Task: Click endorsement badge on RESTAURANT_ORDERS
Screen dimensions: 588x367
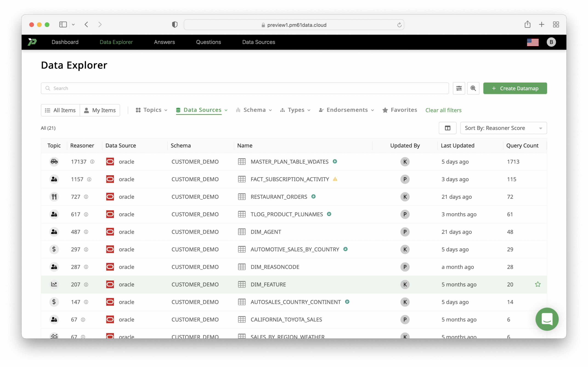Action: pos(313,196)
